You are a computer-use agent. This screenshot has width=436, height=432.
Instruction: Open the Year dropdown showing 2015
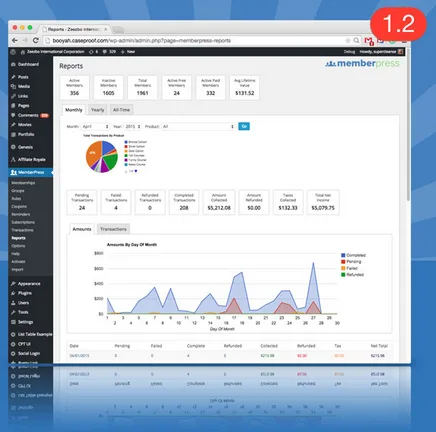coord(133,127)
